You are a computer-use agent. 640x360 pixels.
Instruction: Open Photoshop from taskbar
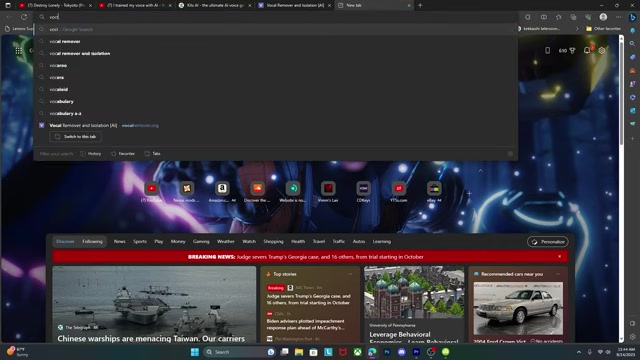tap(387, 352)
